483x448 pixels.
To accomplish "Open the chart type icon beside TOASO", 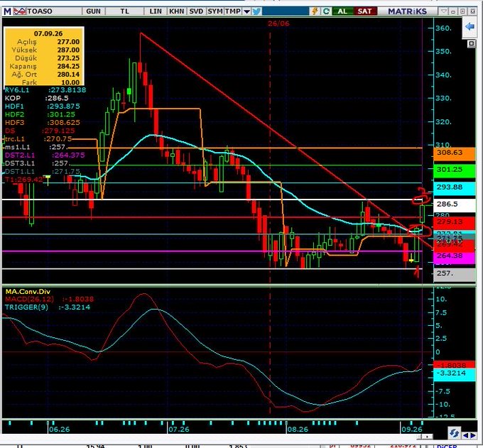I will point(19,11).
